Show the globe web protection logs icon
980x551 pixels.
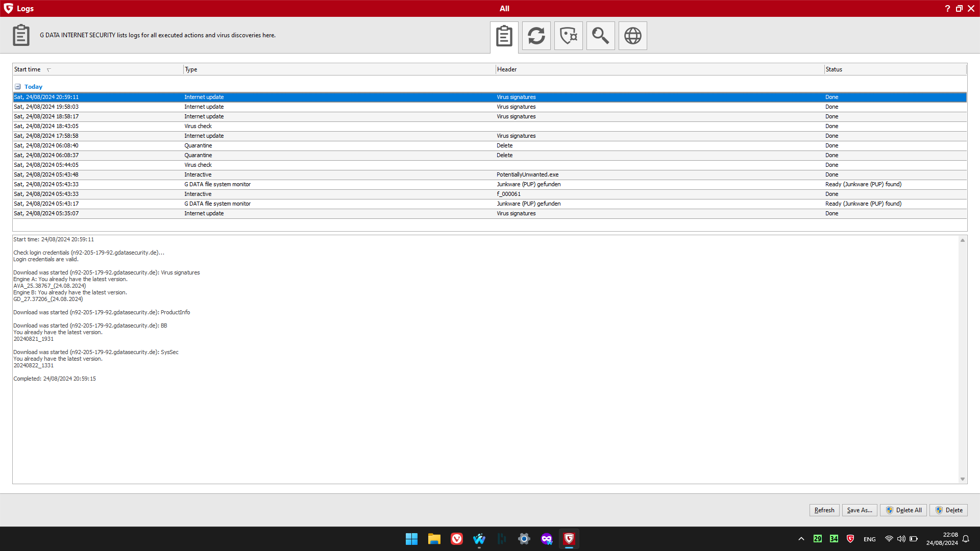point(632,36)
